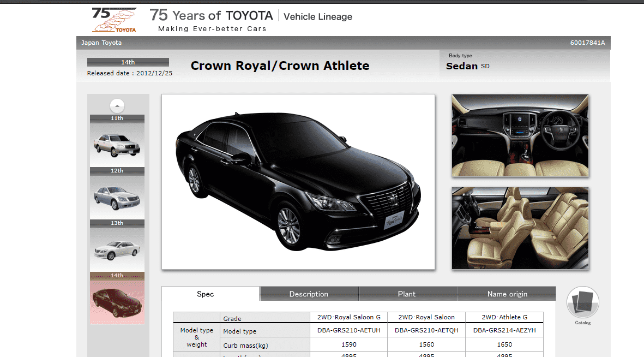Viewport: 644px width, 357px height.
Task: Click the 2WD·Royal Saloon G grade header
Action: 348,317
